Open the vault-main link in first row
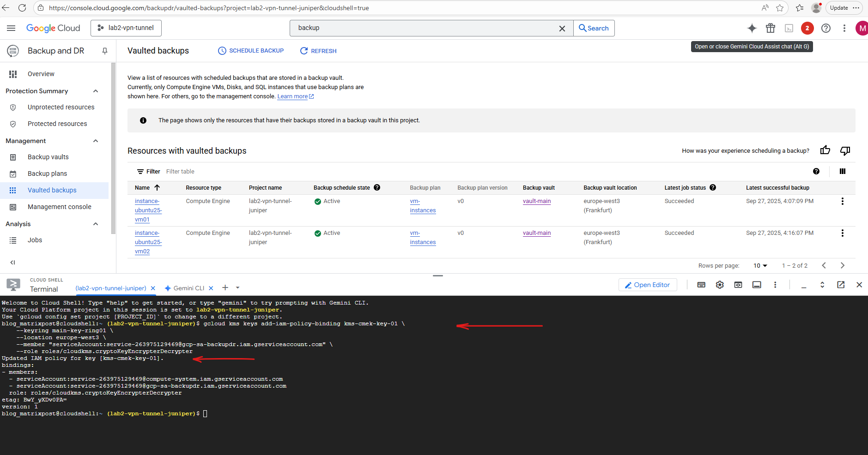This screenshot has height=455, width=868. coord(536,201)
